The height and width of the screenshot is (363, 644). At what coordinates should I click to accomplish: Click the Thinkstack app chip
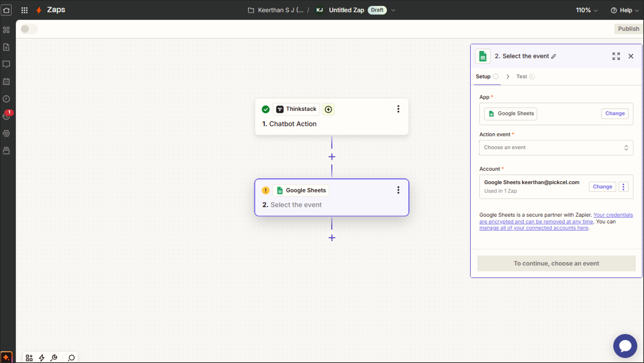pyautogui.click(x=296, y=109)
